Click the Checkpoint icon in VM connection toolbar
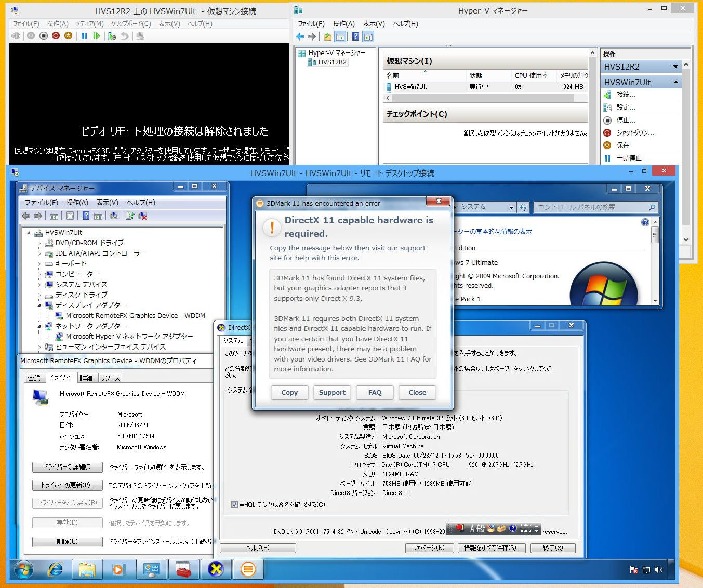This screenshot has width=703, height=588. coord(112,36)
